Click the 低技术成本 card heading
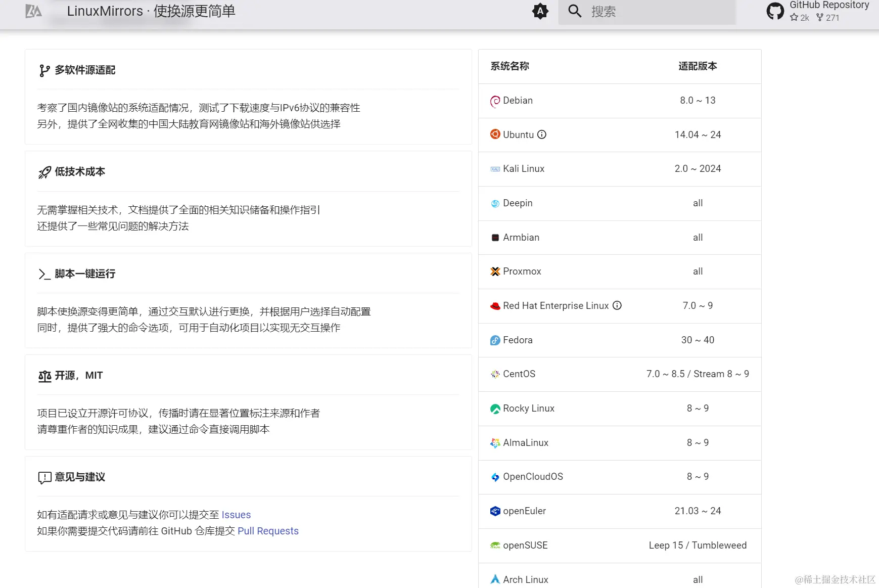This screenshot has width=879, height=588. click(x=80, y=172)
